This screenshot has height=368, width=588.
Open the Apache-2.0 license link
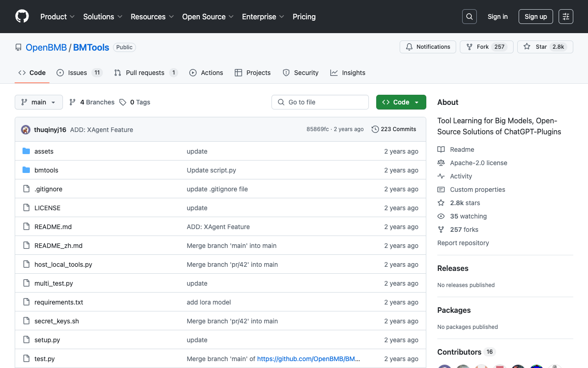[479, 163]
